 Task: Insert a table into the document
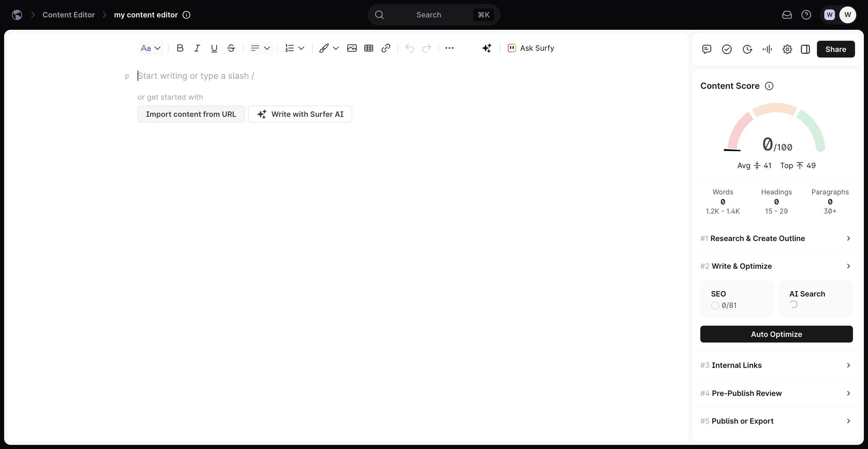[368, 48]
